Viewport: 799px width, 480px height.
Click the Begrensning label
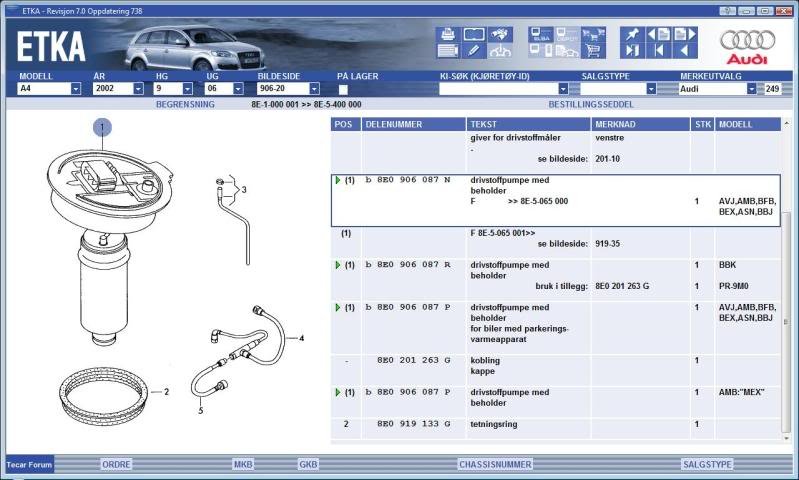[185, 104]
